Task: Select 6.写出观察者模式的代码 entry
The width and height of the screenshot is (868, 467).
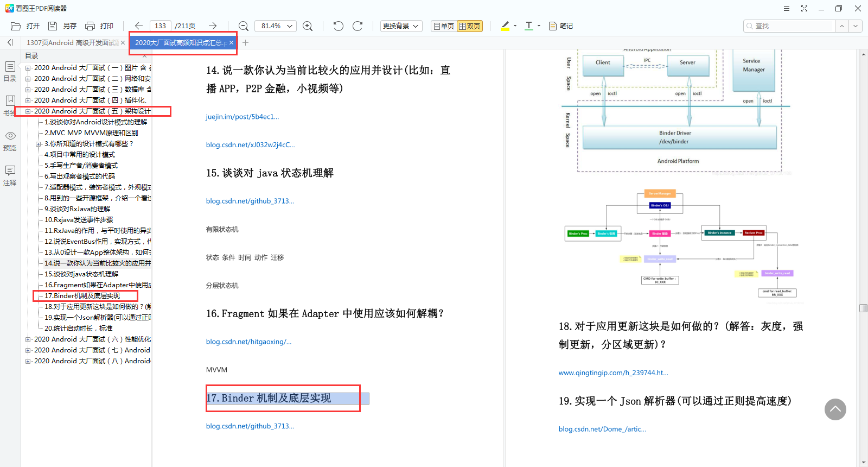Action: click(x=80, y=176)
